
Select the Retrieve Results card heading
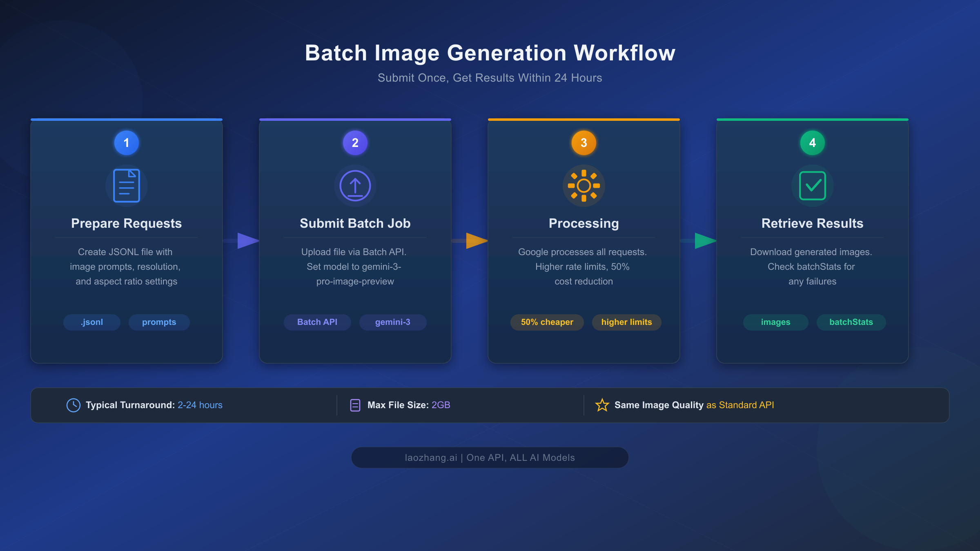pos(812,223)
